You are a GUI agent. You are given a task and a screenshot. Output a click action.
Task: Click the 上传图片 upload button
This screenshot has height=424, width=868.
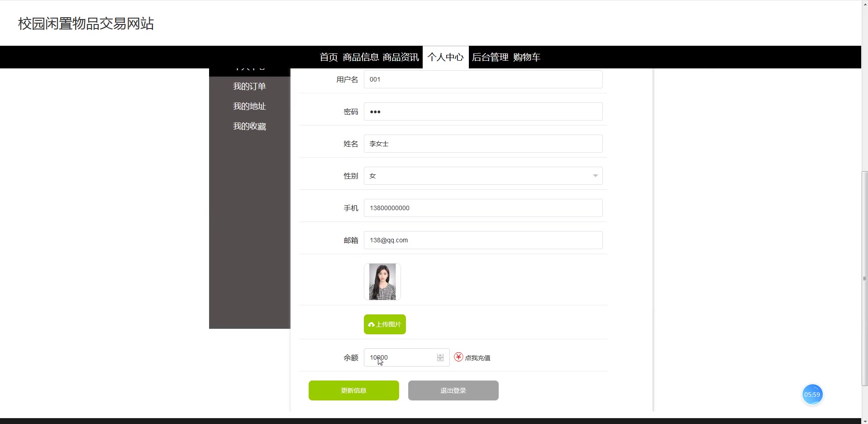(385, 324)
